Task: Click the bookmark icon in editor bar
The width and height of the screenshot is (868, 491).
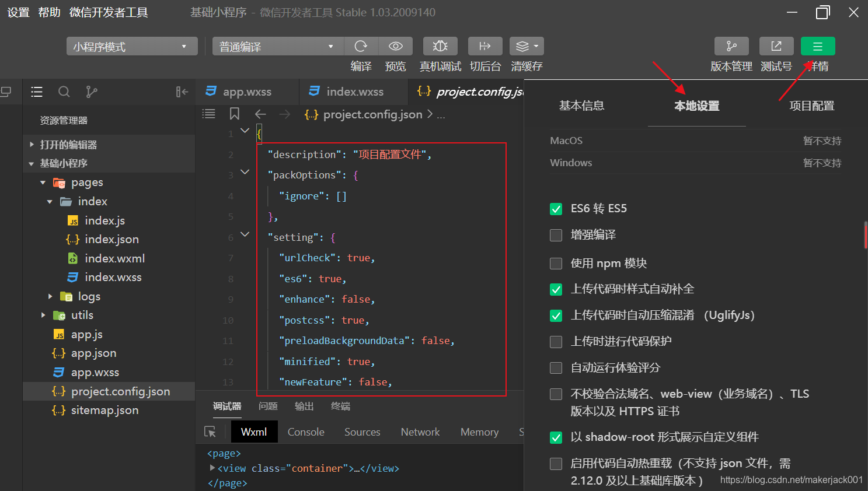Action: coord(235,114)
